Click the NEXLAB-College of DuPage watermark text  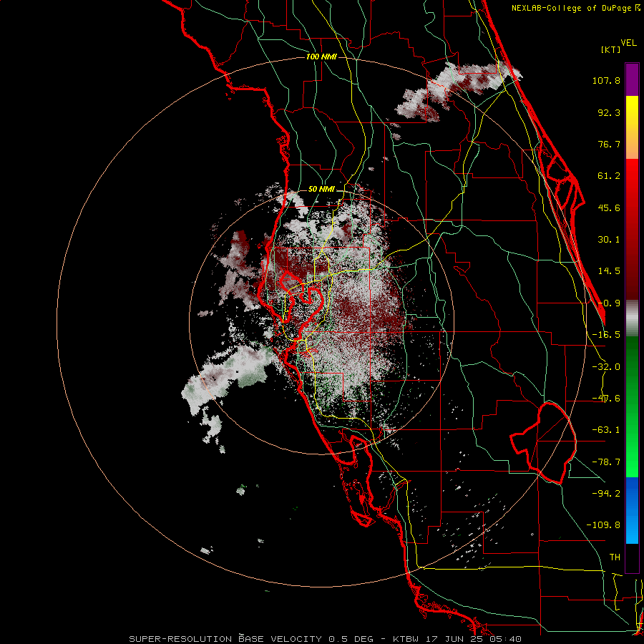pos(576,8)
